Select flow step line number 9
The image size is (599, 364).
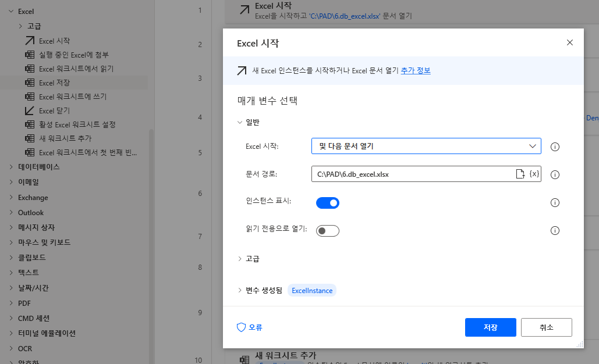pos(200,312)
